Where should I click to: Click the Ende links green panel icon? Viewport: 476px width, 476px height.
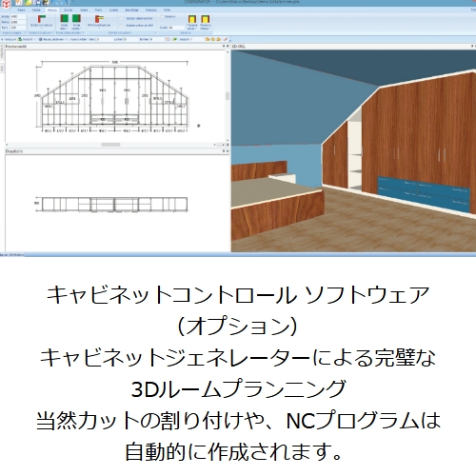tap(65, 18)
